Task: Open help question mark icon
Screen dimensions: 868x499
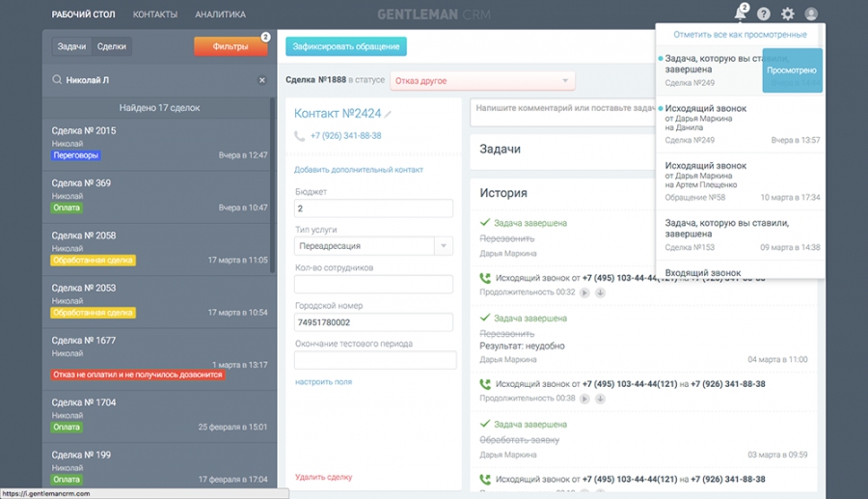Action: point(764,14)
